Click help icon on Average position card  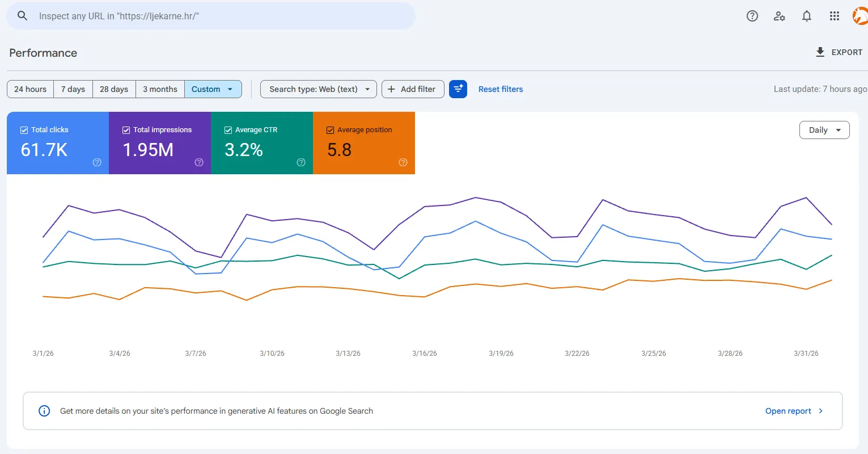403,162
